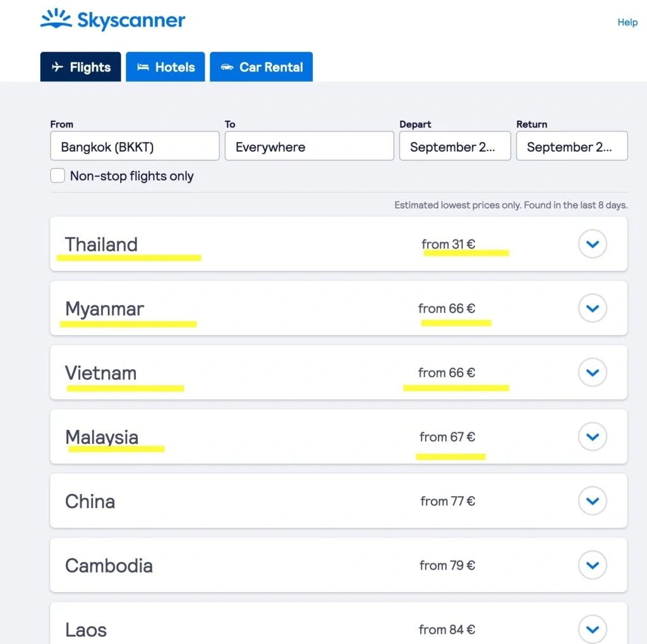
Task: Expand the Cambodia price details
Action: (x=592, y=565)
